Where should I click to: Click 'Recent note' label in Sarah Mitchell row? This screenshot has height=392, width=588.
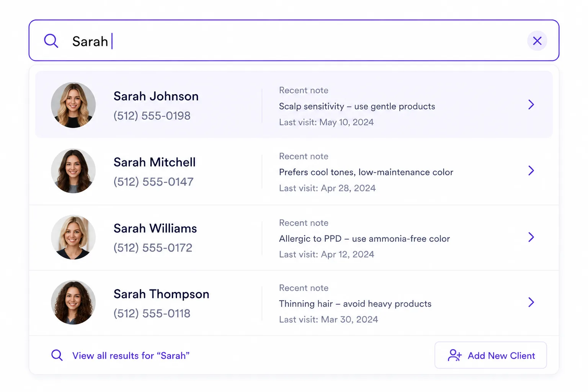[304, 156]
